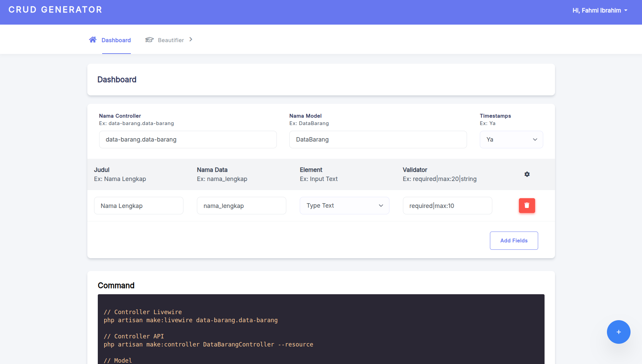Screen dimensions: 642x364
Task: Click the Judul field containing Nama Lengkap
Action: coord(139,206)
